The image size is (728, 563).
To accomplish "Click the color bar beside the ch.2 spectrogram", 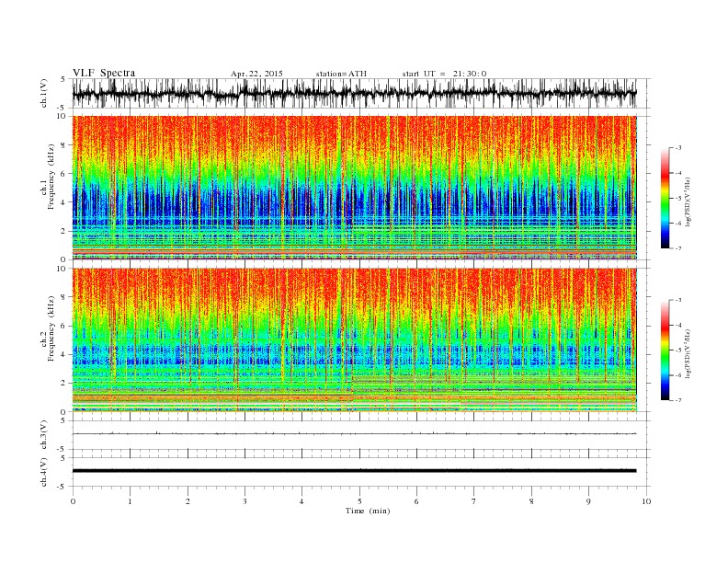I will click(x=665, y=350).
